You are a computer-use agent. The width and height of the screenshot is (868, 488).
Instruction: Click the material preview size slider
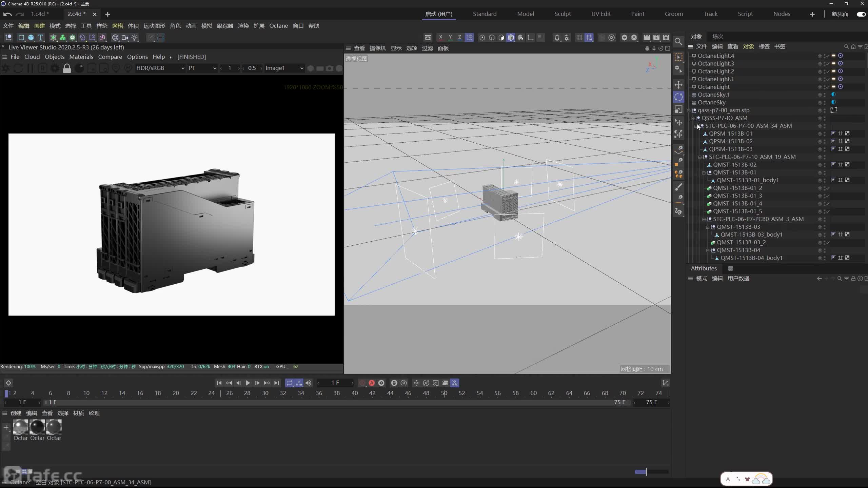point(651,471)
